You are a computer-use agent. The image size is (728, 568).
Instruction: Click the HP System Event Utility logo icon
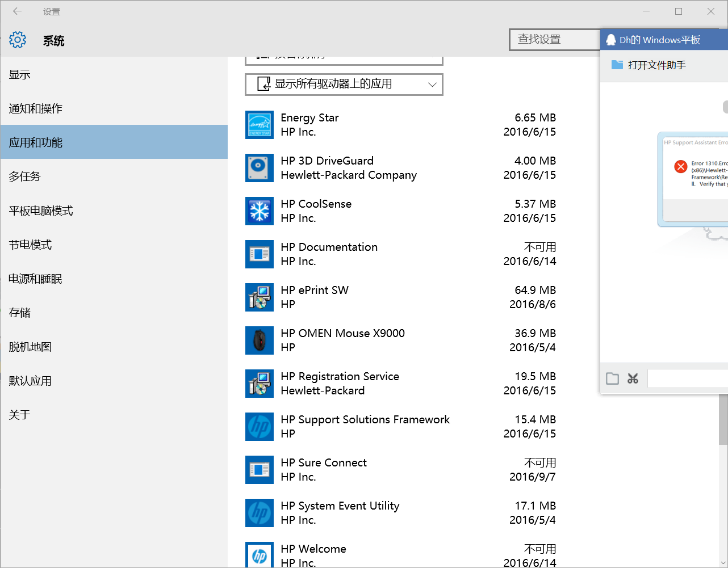260,513
